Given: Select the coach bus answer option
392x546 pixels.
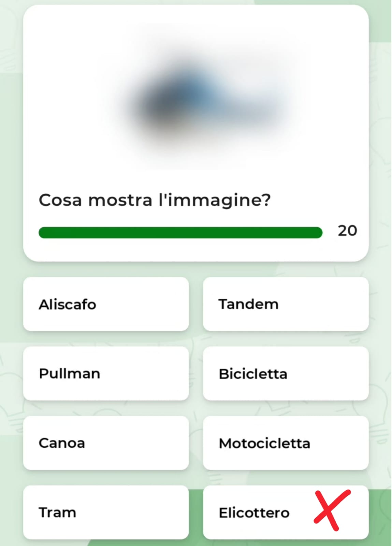Looking at the screenshot, I should click(106, 374).
